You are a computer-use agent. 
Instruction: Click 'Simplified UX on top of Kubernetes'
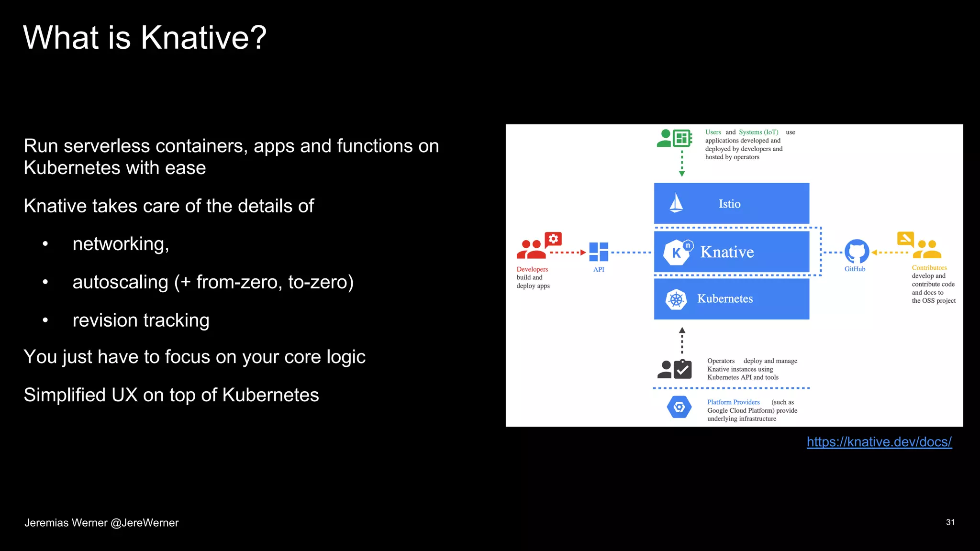[171, 395]
